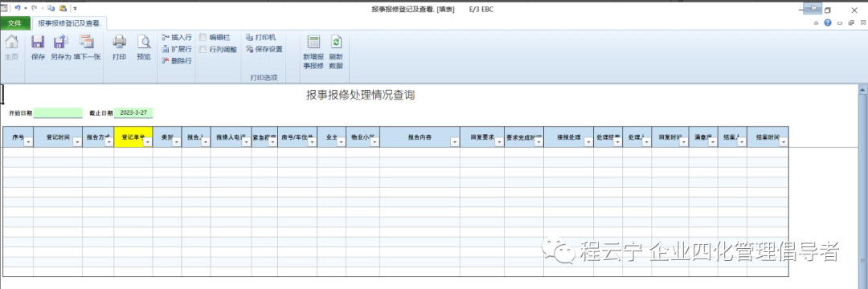Click the 打印 print icon
The height and width of the screenshot is (289, 868).
120,43
